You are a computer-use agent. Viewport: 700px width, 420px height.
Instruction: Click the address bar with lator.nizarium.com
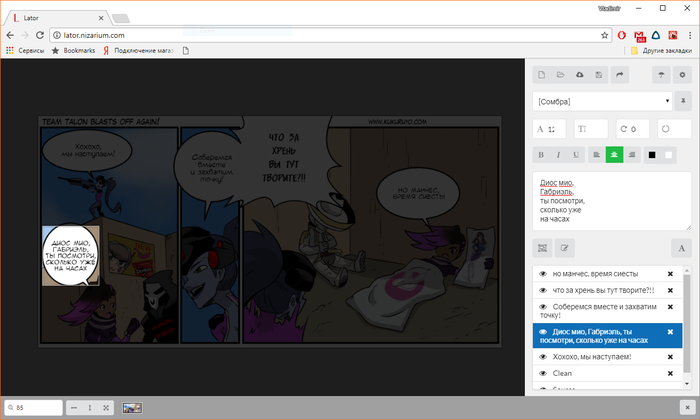pos(330,35)
